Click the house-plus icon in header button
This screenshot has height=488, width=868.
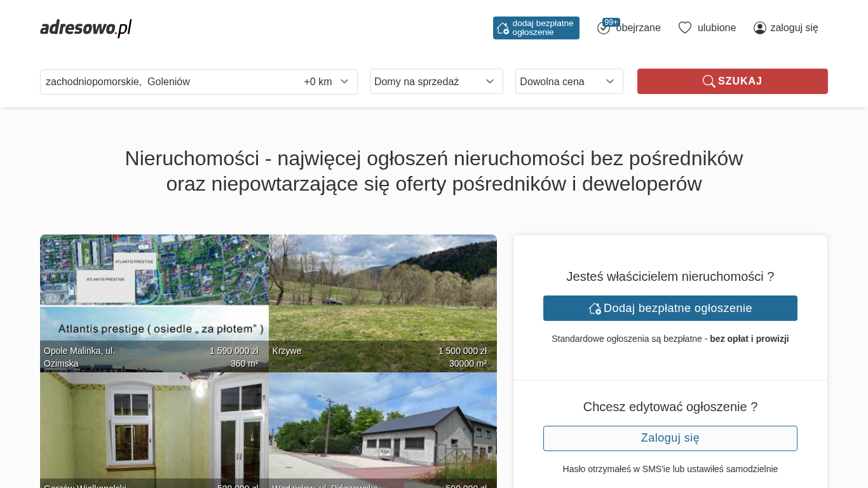pyautogui.click(x=503, y=28)
